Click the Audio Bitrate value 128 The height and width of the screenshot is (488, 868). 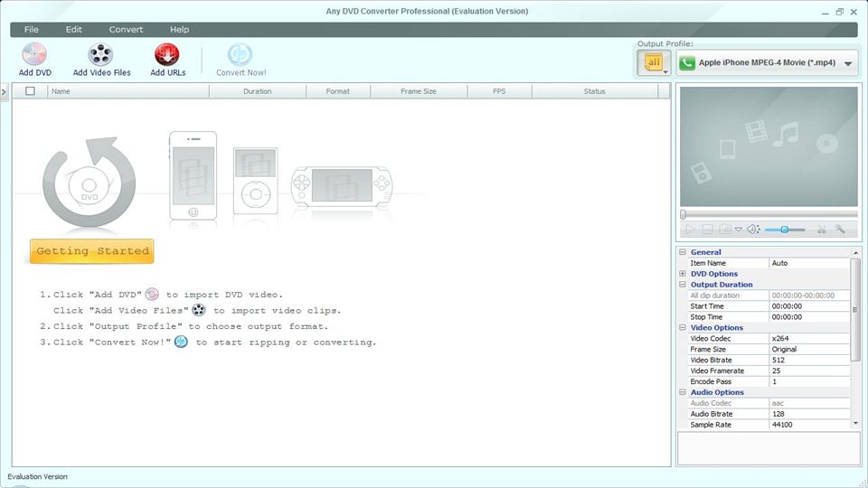[x=809, y=414]
